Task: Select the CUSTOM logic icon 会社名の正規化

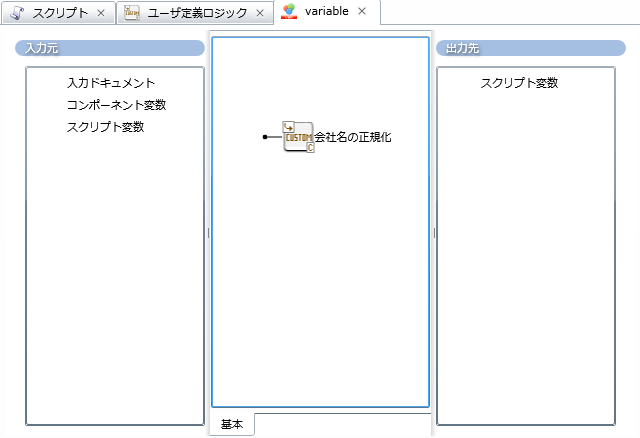Action: point(298,137)
